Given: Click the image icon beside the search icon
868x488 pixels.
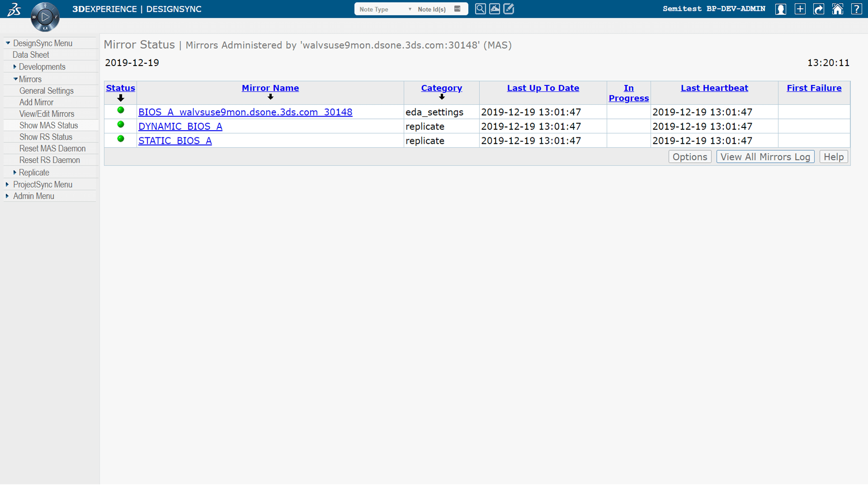Looking at the screenshot, I should coord(495,9).
